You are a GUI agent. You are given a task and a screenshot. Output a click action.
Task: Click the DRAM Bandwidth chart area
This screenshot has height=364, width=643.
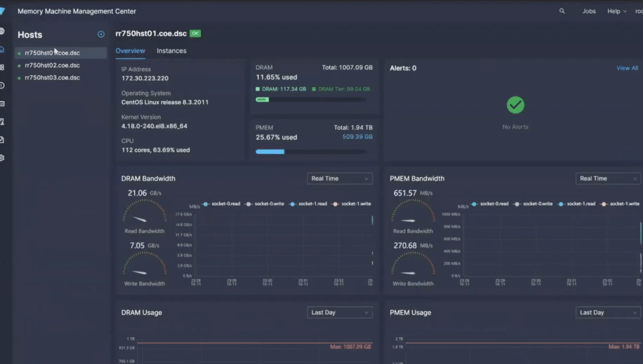pos(284,245)
